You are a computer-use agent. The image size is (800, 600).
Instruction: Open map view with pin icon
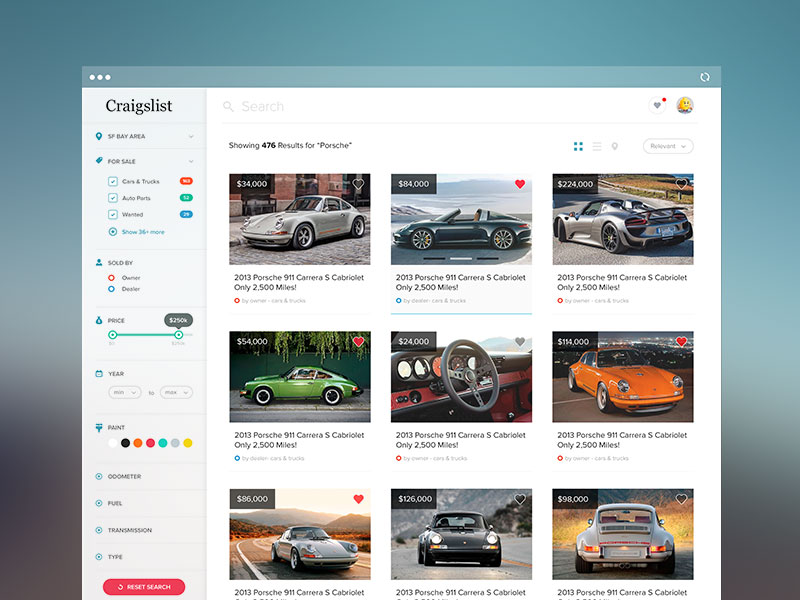pos(615,146)
